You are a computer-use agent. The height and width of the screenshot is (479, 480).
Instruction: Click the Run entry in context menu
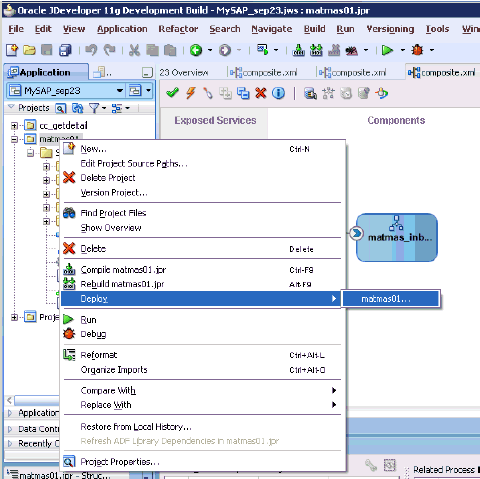click(x=88, y=320)
